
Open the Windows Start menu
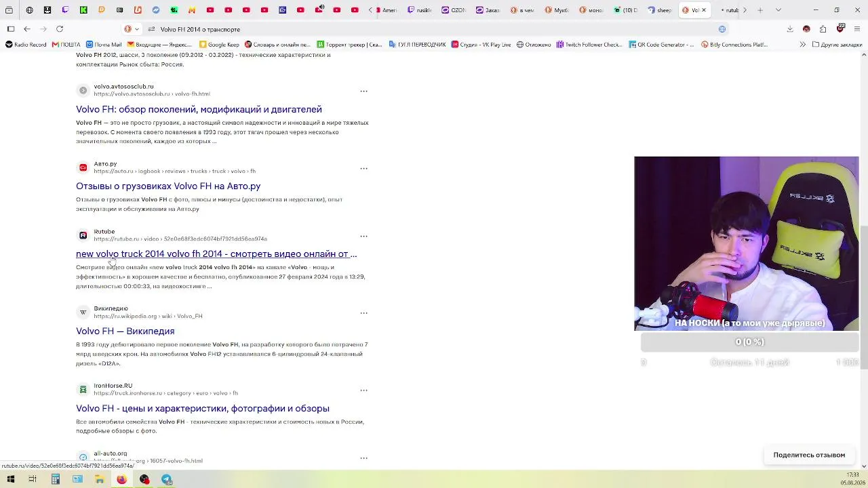pyautogui.click(x=10, y=479)
